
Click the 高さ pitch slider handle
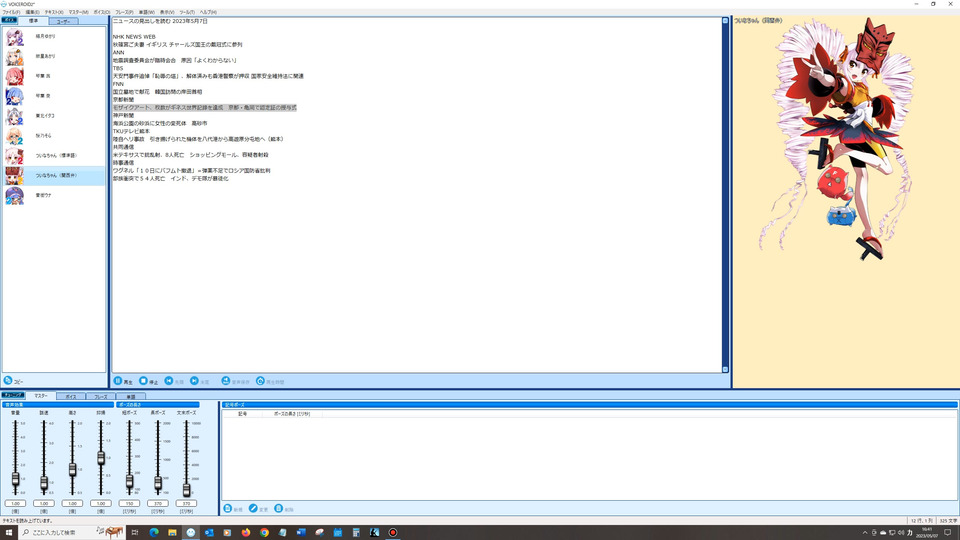72,470
